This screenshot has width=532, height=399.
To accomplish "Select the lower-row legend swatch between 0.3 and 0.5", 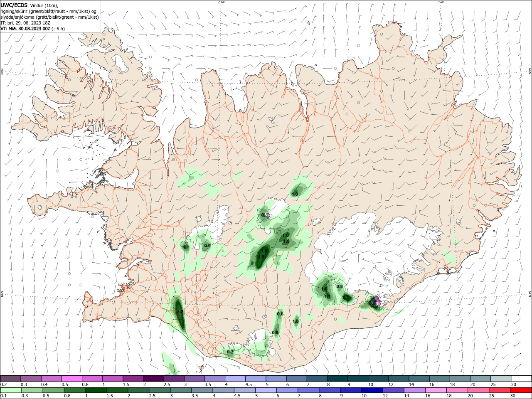I will tap(32, 390).
